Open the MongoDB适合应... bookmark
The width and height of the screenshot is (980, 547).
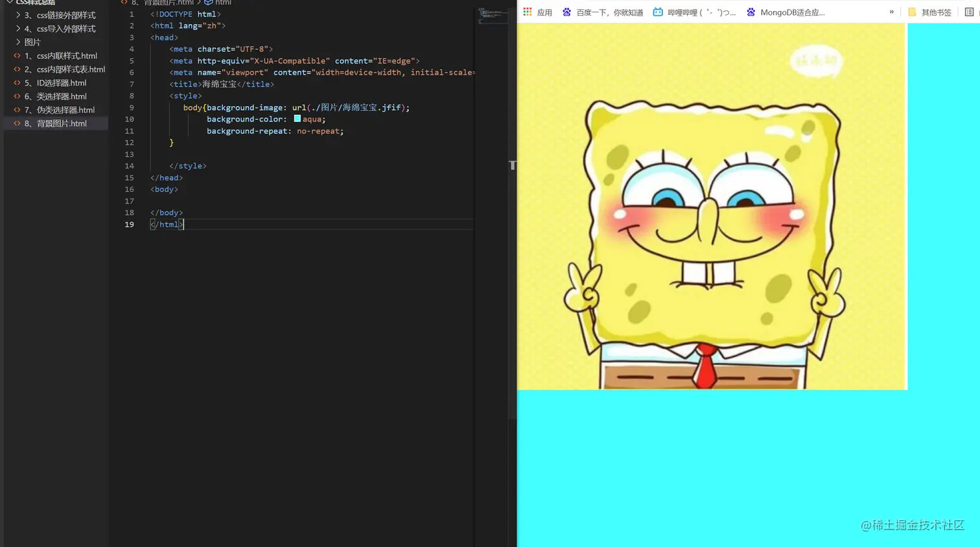coord(786,12)
